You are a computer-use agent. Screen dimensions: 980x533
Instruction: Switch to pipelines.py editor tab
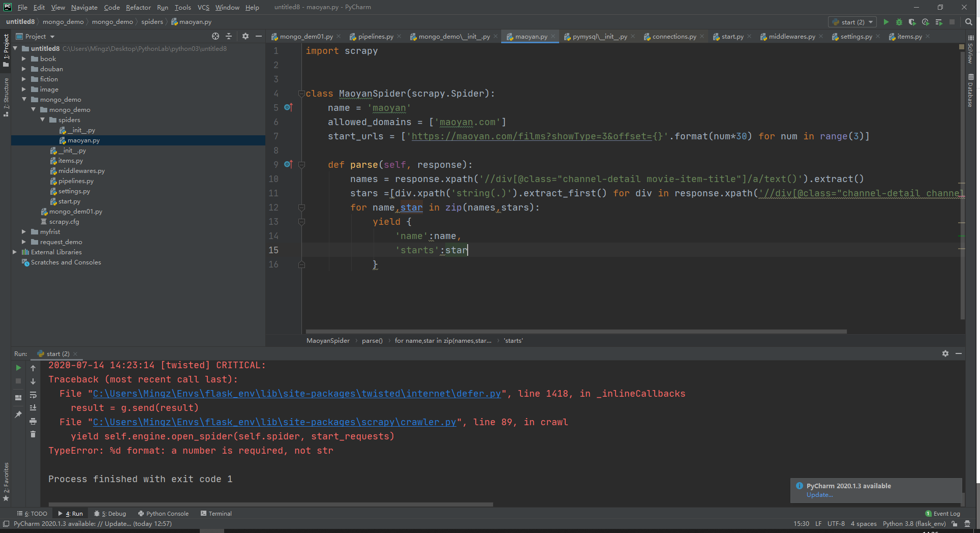tap(375, 36)
